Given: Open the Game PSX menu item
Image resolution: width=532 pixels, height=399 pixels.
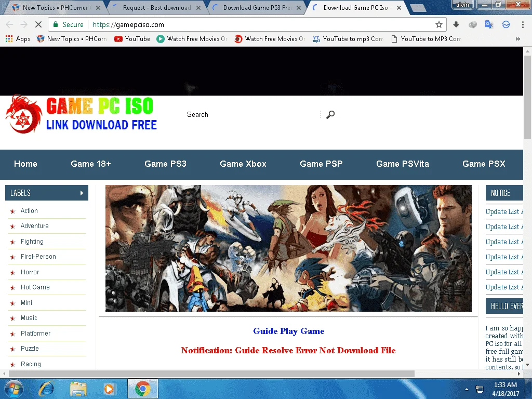Looking at the screenshot, I should [x=484, y=164].
